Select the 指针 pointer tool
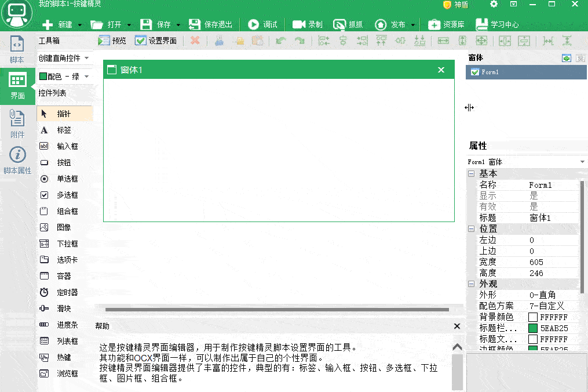 [x=64, y=114]
